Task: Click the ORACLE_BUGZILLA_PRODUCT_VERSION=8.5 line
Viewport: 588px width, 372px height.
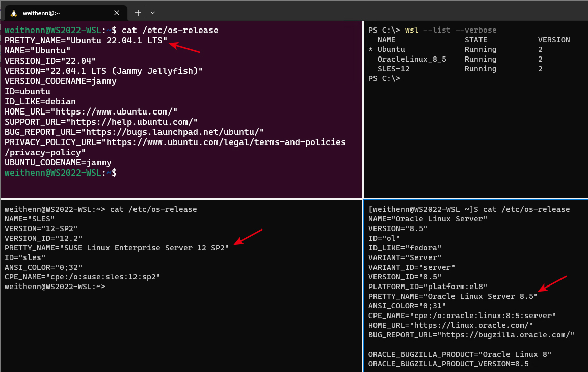Action: (448, 364)
